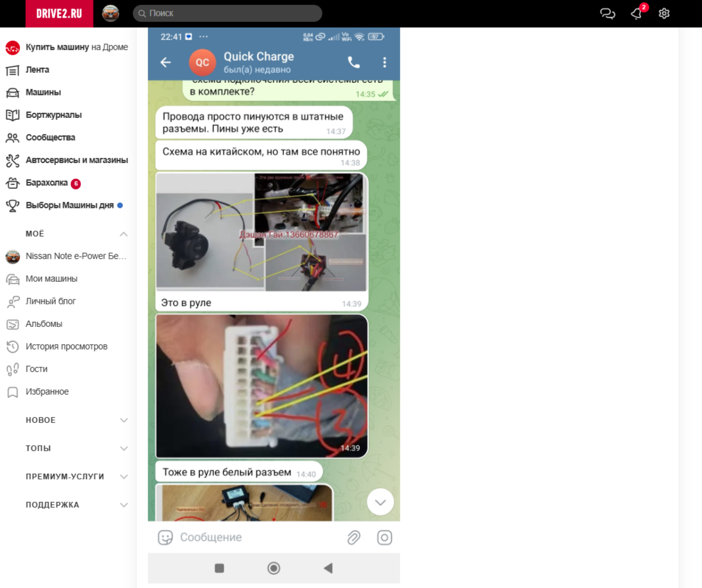Viewport: 702px width, 588px height.
Task: Click the Quick Charge chat title
Action: 258,57
